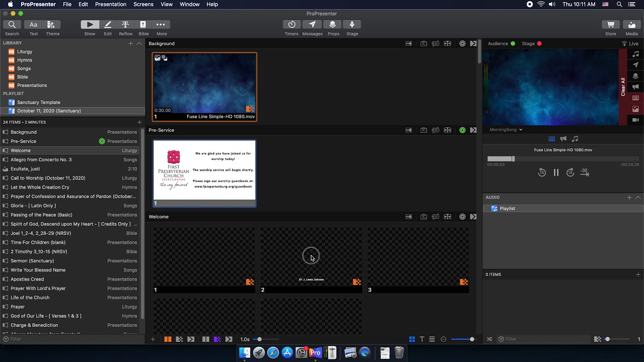Image resolution: width=644 pixels, height=362 pixels.
Task: Clear the video input layer
Action: pyautogui.click(x=635, y=120)
